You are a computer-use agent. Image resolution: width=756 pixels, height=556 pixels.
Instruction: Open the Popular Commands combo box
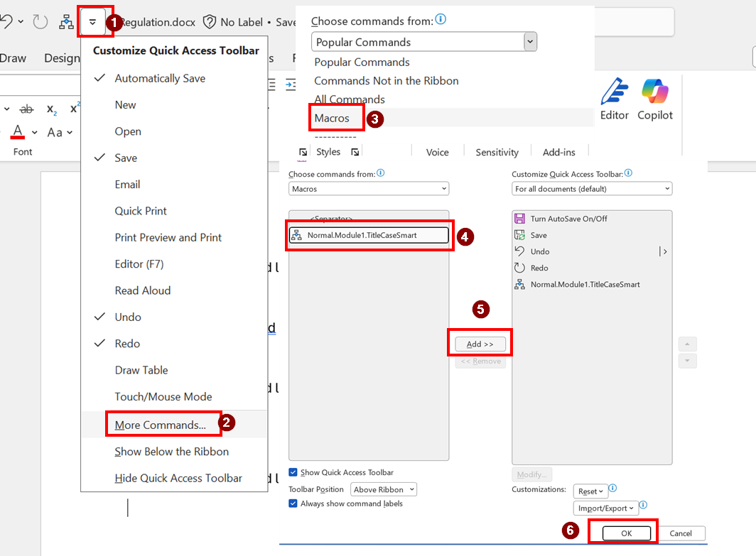point(423,42)
